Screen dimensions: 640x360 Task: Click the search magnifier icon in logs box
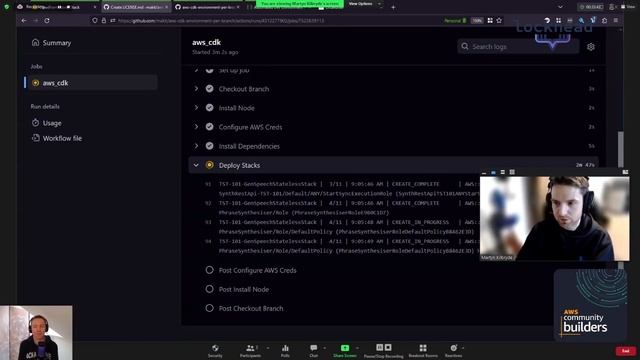[x=465, y=47]
